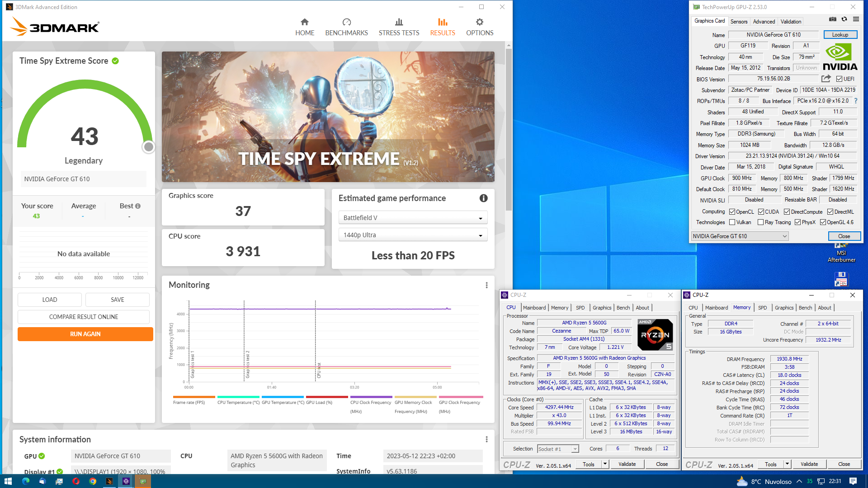868x488 pixels.
Task: Open BENCHMARKS section in 3DMark
Action: click(x=346, y=27)
